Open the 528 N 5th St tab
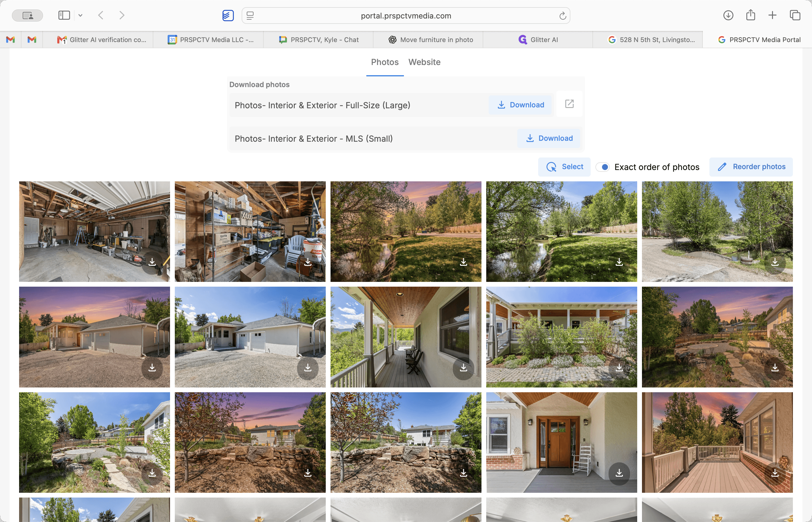This screenshot has height=522, width=812. [648, 40]
